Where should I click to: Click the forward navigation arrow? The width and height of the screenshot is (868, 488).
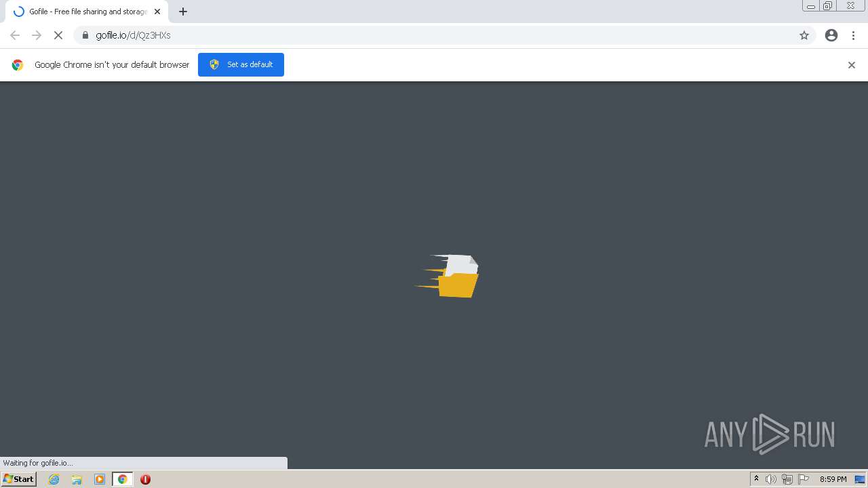tap(37, 35)
